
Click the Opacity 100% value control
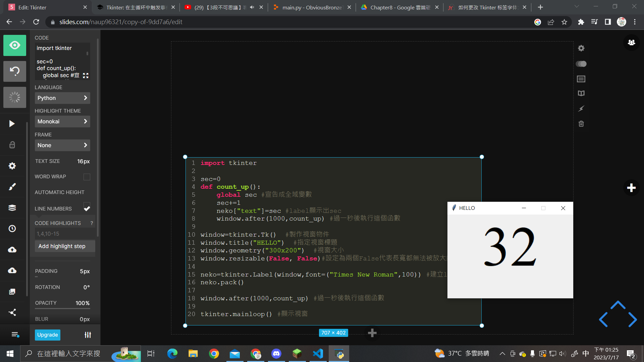pyautogui.click(x=83, y=303)
